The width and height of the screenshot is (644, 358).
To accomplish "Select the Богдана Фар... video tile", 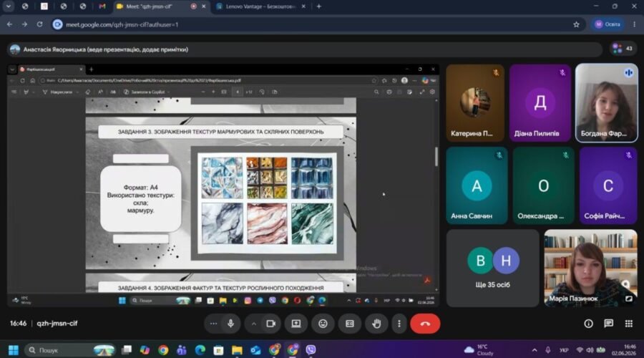I will (607, 103).
